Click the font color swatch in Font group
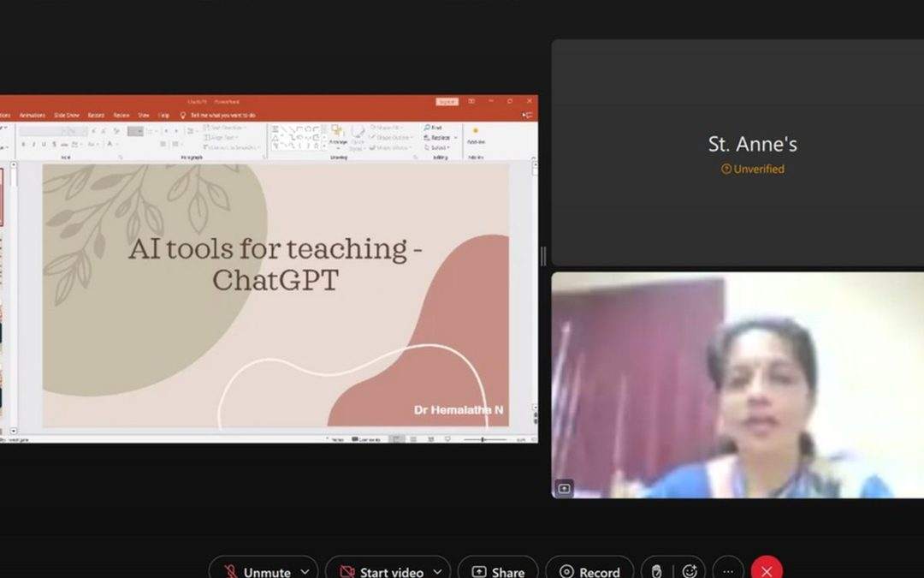Image resolution: width=924 pixels, height=578 pixels. pyautogui.click(x=111, y=144)
